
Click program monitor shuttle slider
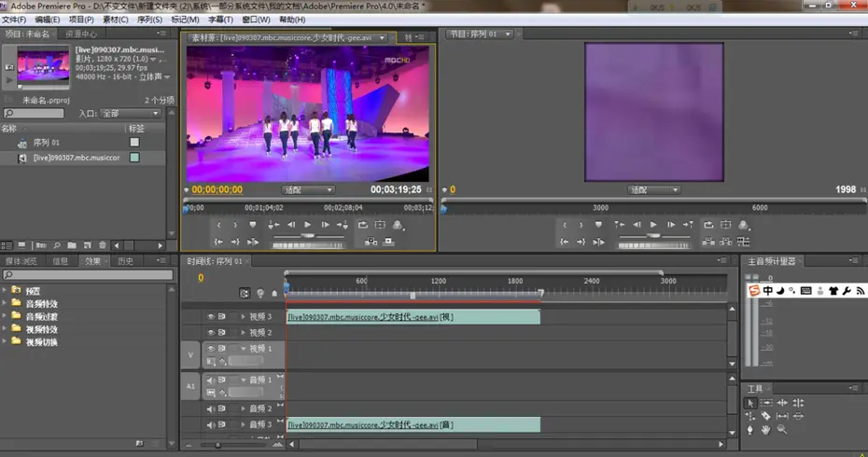click(653, 236)
